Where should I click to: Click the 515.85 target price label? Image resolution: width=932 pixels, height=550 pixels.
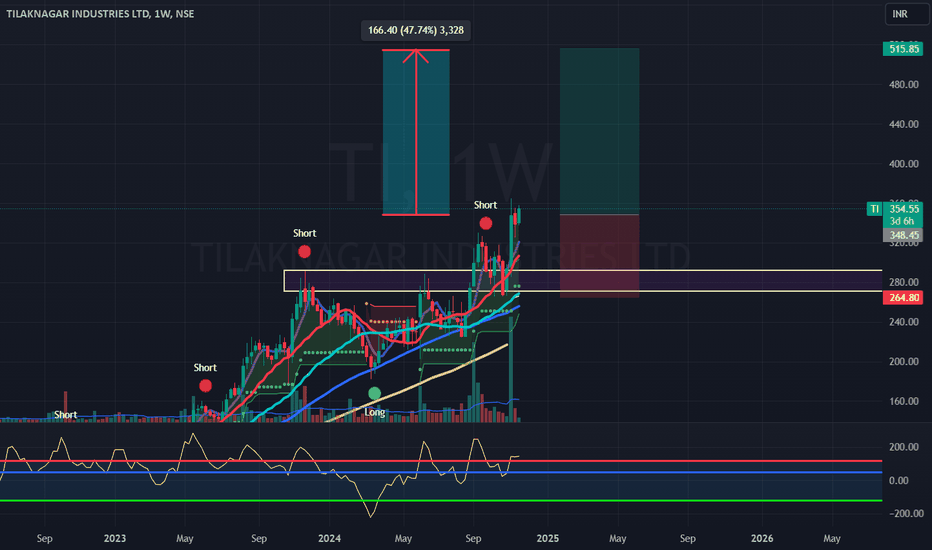tap(903, 49)
